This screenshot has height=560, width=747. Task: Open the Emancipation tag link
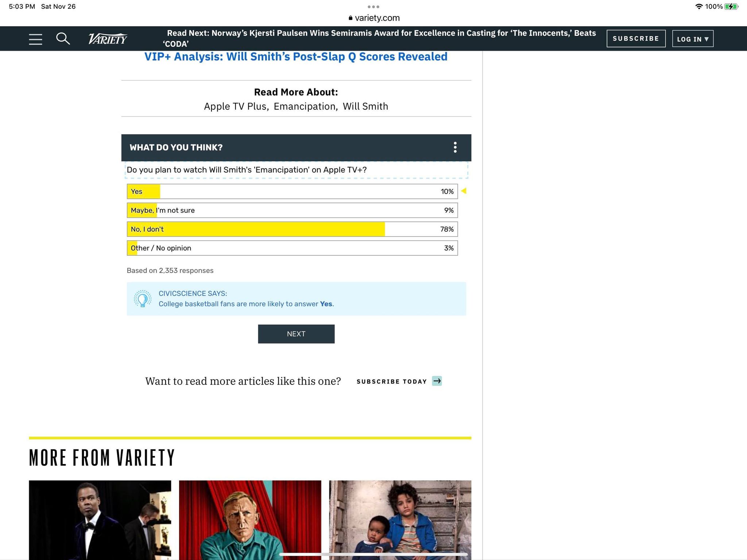[x=305, y=107]
